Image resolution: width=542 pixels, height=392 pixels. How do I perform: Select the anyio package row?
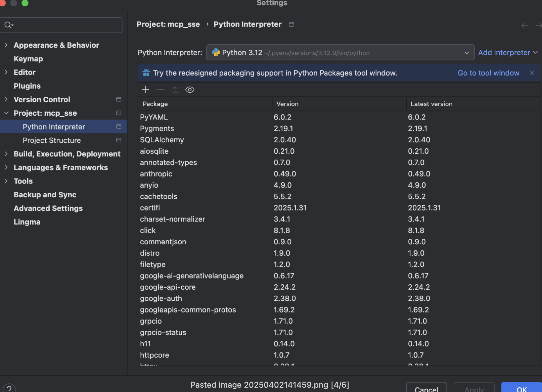tap(339, 185)
